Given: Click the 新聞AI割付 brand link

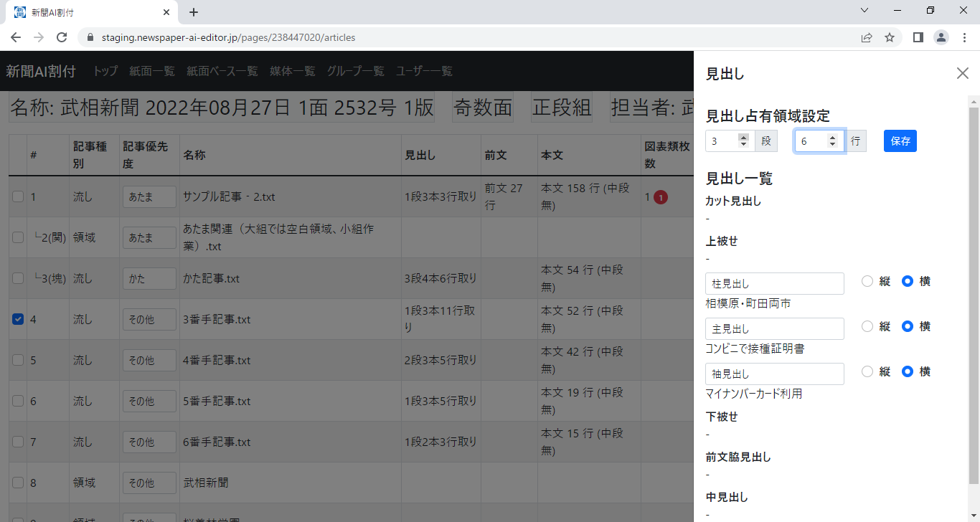Looking at the screenshot, I should point(41,71).
